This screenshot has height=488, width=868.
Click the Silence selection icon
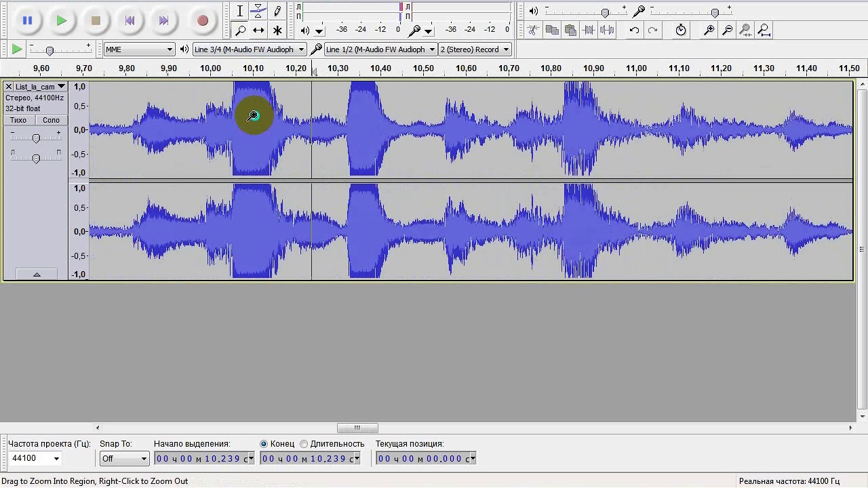pyautogui.click(x=607, y=30)
